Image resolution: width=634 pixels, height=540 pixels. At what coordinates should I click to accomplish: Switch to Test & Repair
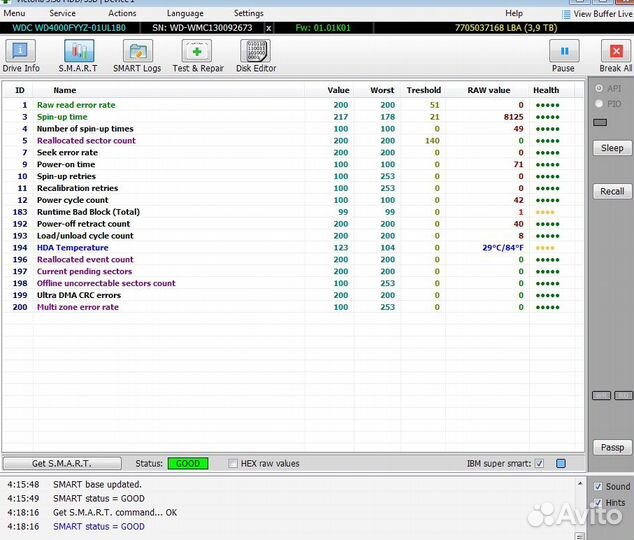point(198,56)
